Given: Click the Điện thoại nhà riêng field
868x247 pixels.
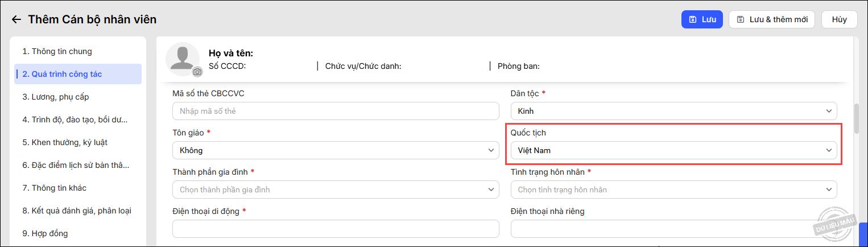Looking at the screenshot, I should 673,228.
